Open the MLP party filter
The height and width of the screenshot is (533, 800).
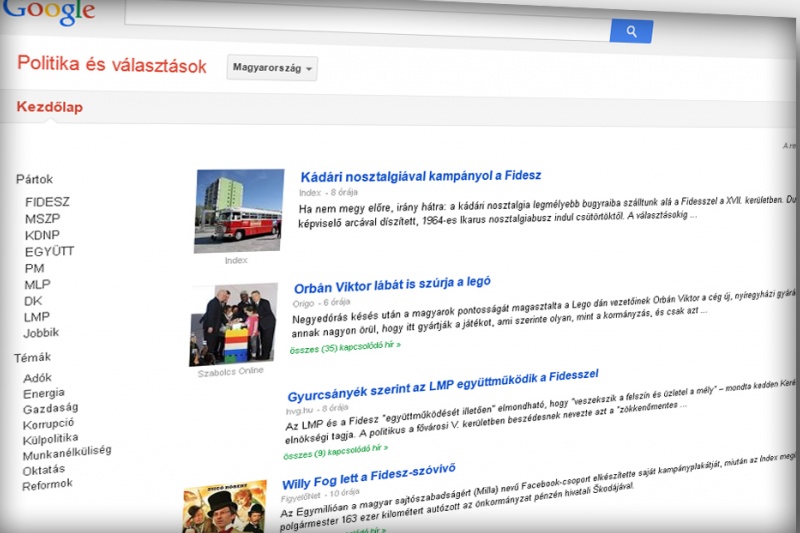pos(37,285)
